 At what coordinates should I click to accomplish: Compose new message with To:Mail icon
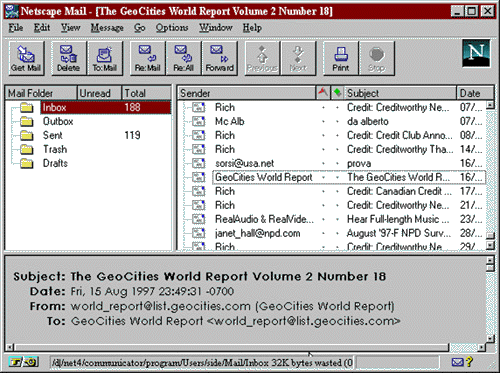pyautogui.click(x=105, y=58)
